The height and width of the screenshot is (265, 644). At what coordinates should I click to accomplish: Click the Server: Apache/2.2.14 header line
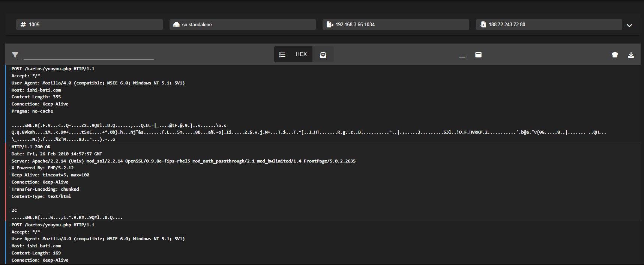[x=183, y=161]
